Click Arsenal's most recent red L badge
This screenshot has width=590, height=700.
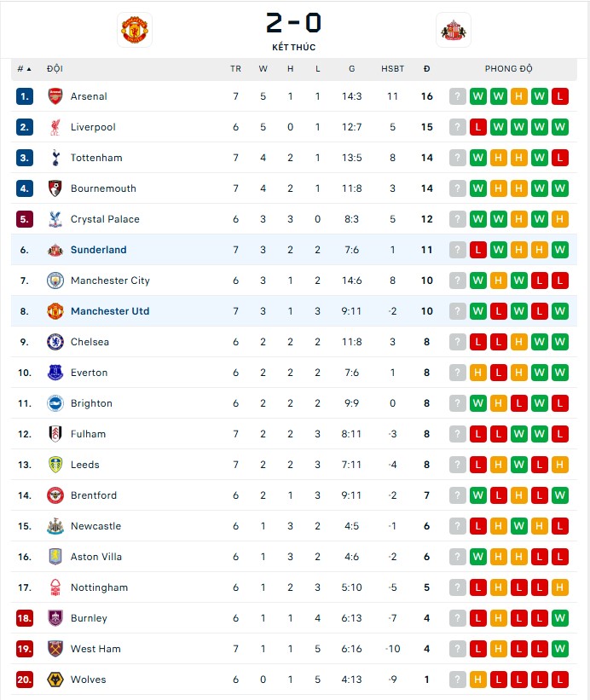pyautogui.click(x=560, y=96)
